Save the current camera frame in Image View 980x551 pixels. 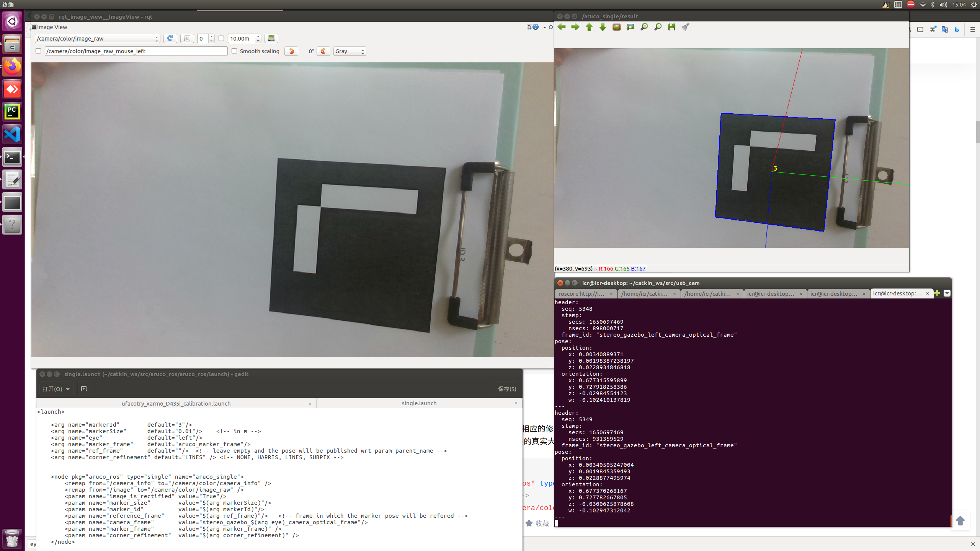[271, 38]
